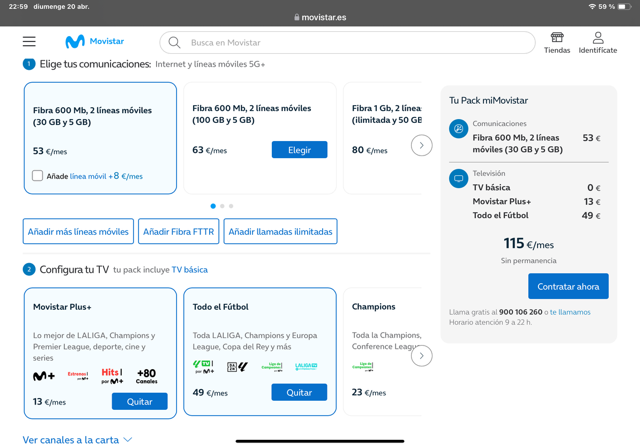Click the search magnifier icon
Viewport: 640px width, 447px height.
point(174,42)
